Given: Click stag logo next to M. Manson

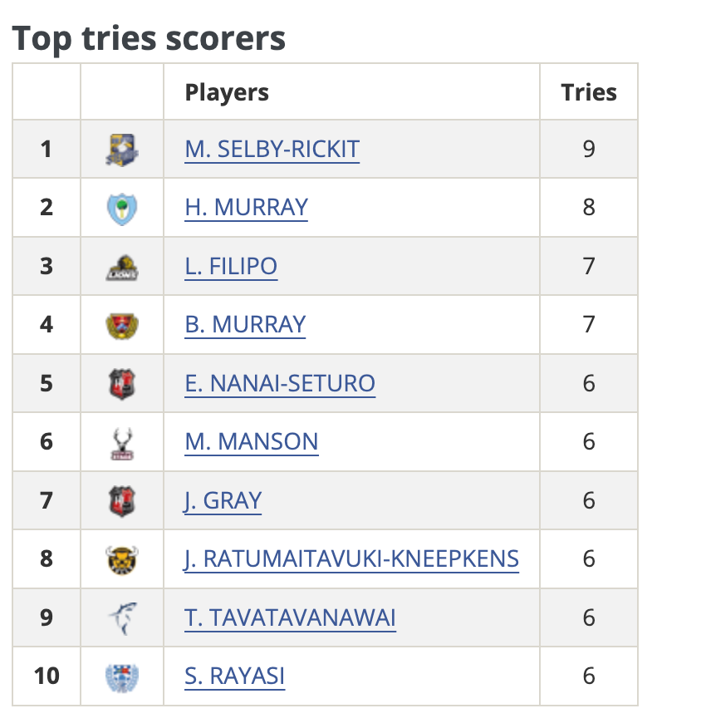Looking at the screenshot, I should 123,442.
